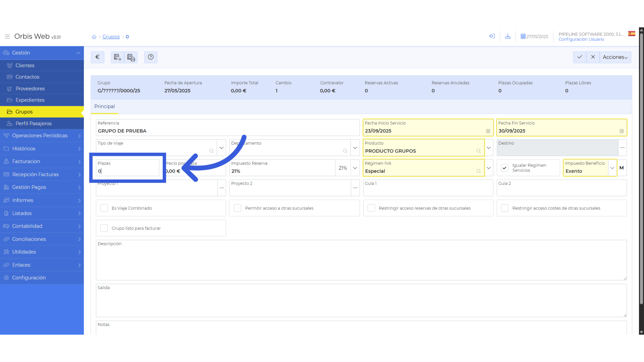Expand Utilidades sidebar menu
The image size is (644, 362).
pos(42,252)
